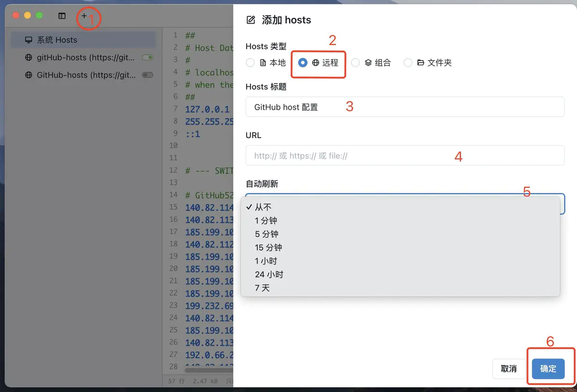Image resolution: width=577 pixels, height=392 pixels.
Task: Confirm with 确定 button
Action: [548, 369]
